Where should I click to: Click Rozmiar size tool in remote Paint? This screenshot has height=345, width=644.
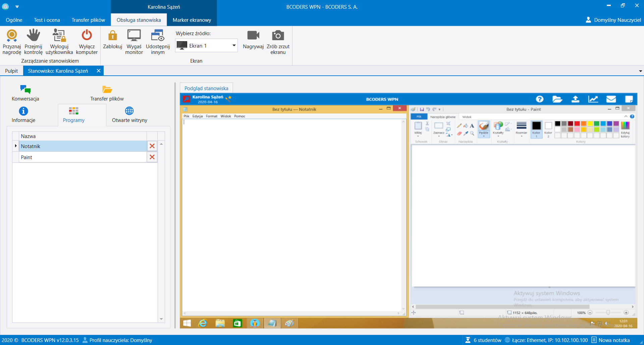coord(521,129)
